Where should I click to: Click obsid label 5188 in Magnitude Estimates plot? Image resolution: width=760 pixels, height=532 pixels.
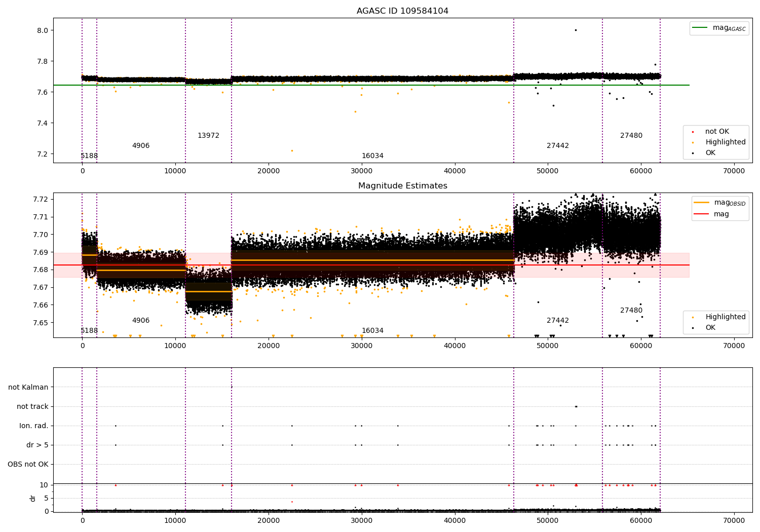(x=89, y=331)
